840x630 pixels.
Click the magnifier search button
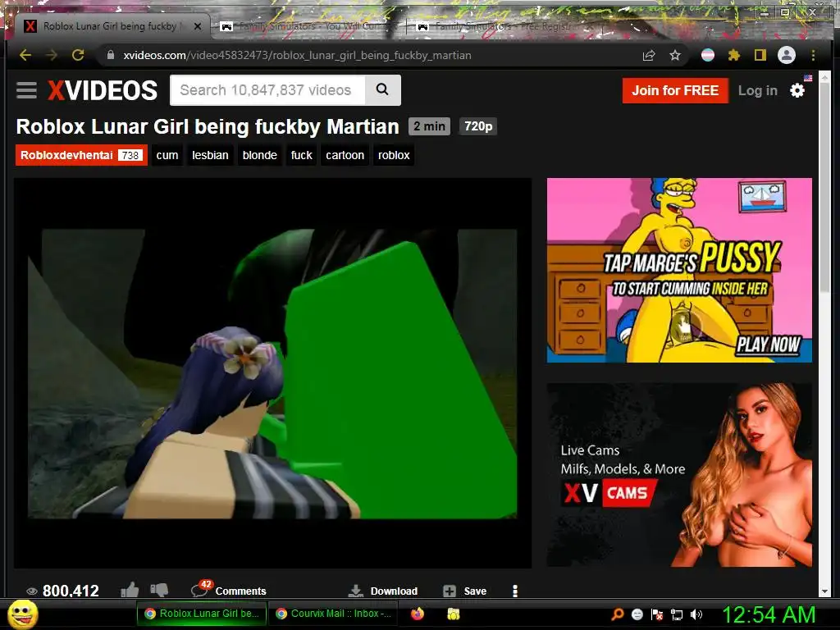(382, 90)
